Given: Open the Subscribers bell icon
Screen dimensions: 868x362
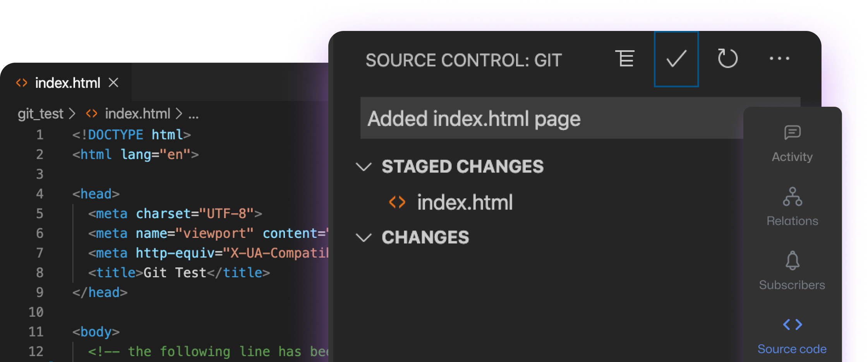Looking at the screenshot, I should pyautogui.click(x=793, y=260).
